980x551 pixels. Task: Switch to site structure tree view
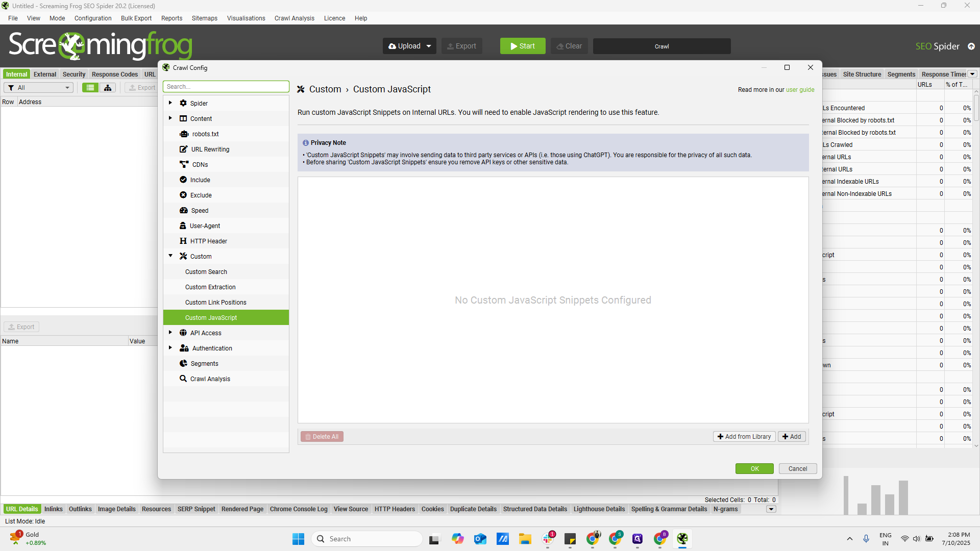pyautogui.click(x=108, y=87)
